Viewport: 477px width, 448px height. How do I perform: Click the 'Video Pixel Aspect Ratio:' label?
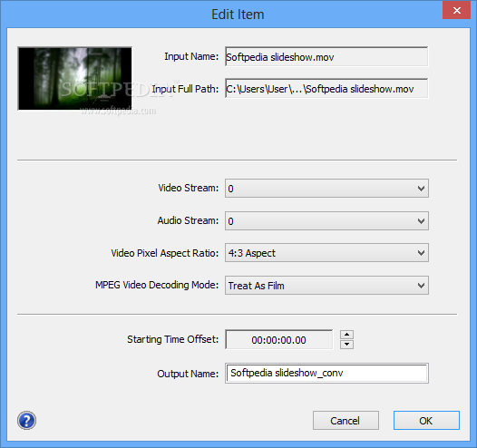click(x=164, y=253)
